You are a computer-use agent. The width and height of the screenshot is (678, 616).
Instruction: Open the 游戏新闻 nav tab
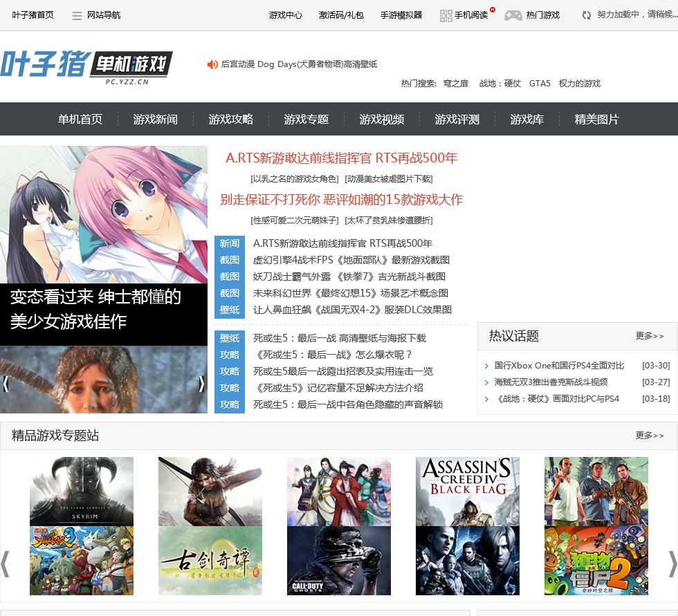pyautogui.click(x=155, y=119)
